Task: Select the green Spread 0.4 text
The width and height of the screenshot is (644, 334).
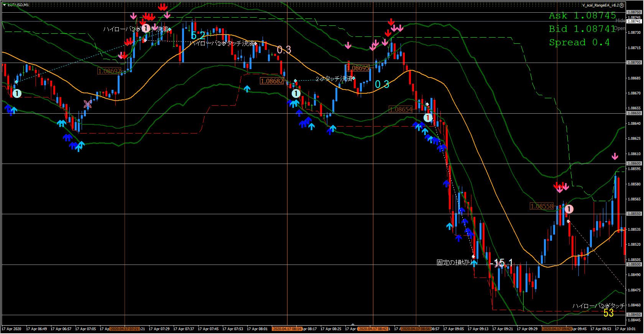Action: (579, 42)
